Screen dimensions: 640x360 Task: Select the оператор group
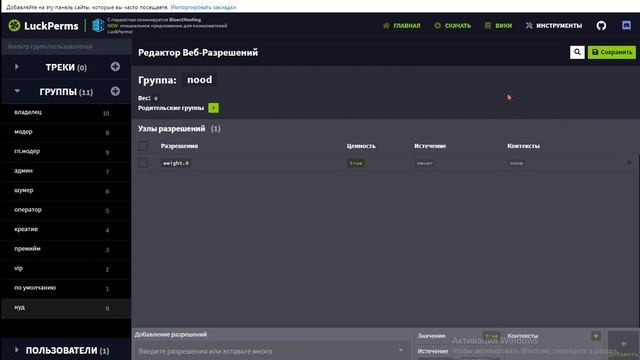pyautogui.click(x=66, y=210)
